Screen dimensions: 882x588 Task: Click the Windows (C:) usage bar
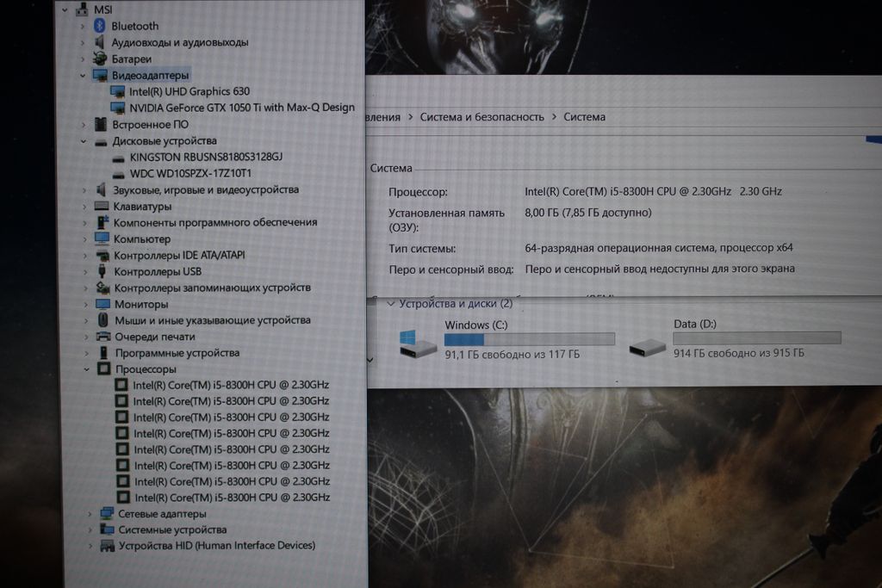530,339
